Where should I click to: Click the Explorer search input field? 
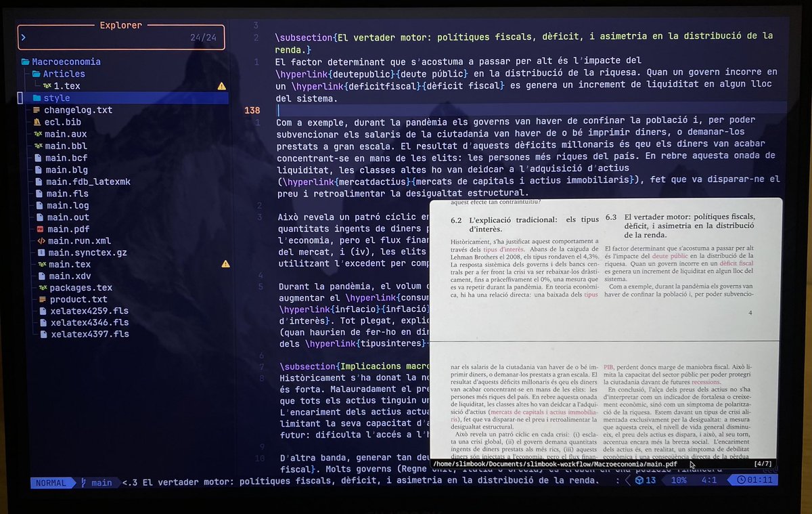click(x=122, y=38)
